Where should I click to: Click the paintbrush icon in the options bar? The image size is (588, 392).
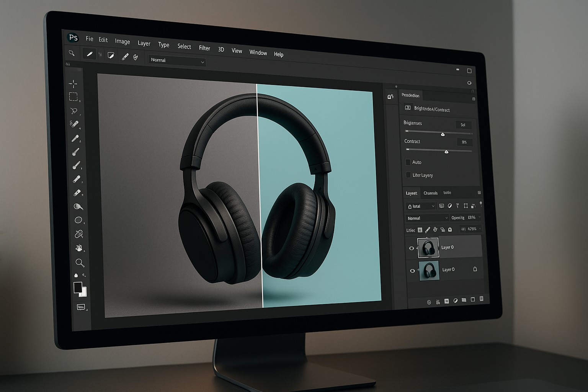coord(125,57)
